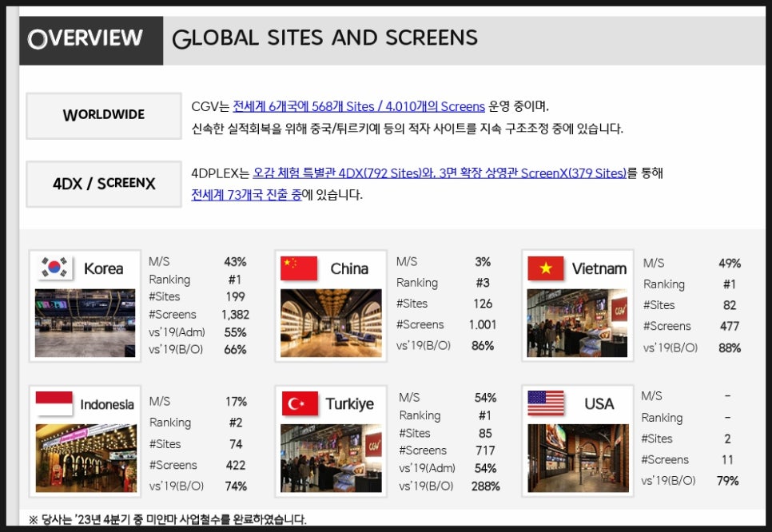Image resolution: width=772 pixels, height=532 pixels.
Task: Select Korea's 55% vs'19(Adm) value
Action: coord(235,332)
